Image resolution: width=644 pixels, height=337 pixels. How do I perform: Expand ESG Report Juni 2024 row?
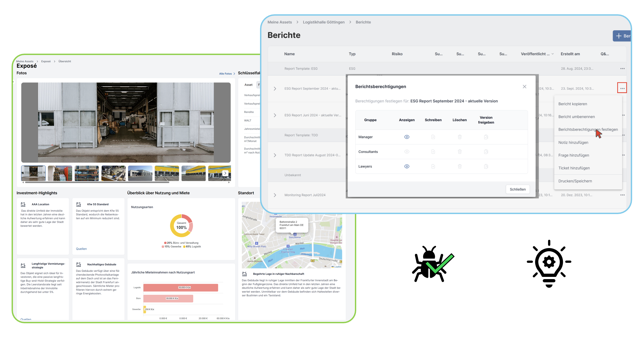click(x=275, y=115)
